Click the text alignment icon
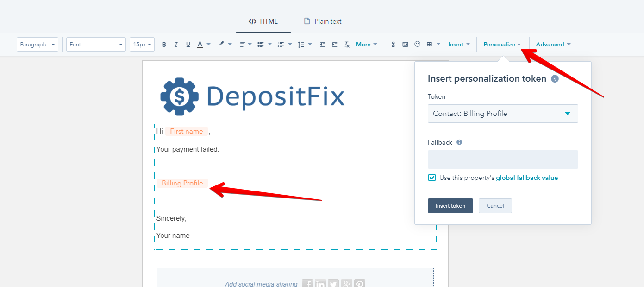Image resolution: width=644 pixels, height=287 pixels. click(x=243, y=45)
